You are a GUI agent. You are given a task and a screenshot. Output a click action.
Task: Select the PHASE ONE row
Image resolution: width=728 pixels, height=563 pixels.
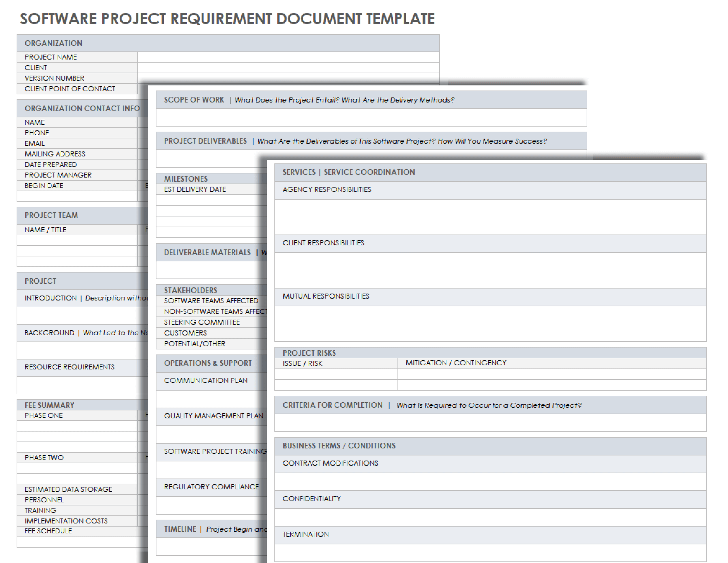(x=44, y=416)
